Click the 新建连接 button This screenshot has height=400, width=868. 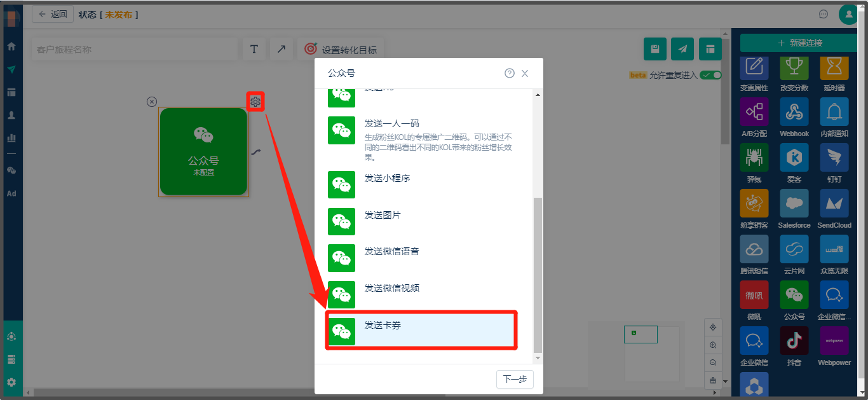[799, 43]
